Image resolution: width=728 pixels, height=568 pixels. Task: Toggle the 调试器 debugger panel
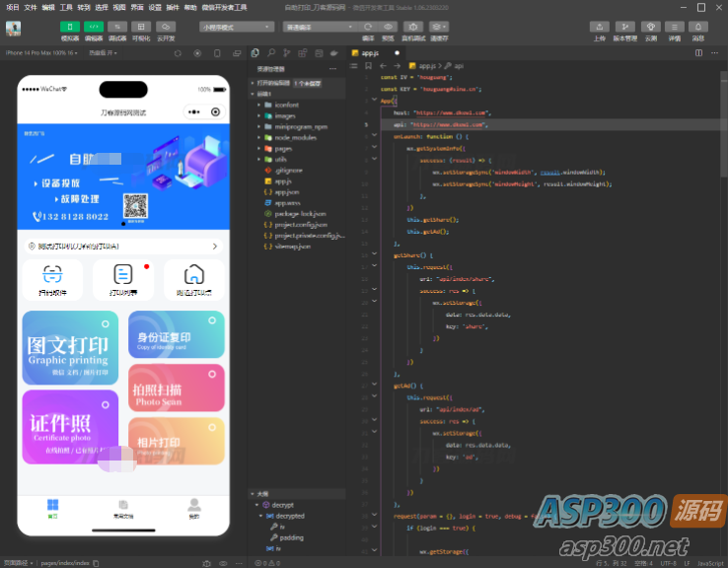pyautogui.click(x=117, y=27)
